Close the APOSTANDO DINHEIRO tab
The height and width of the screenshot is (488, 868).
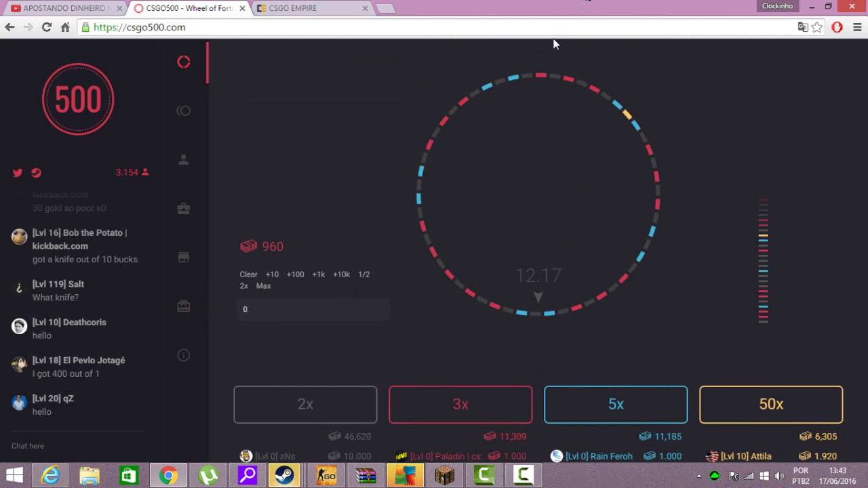pyautogui.click(x=119, y=8)
